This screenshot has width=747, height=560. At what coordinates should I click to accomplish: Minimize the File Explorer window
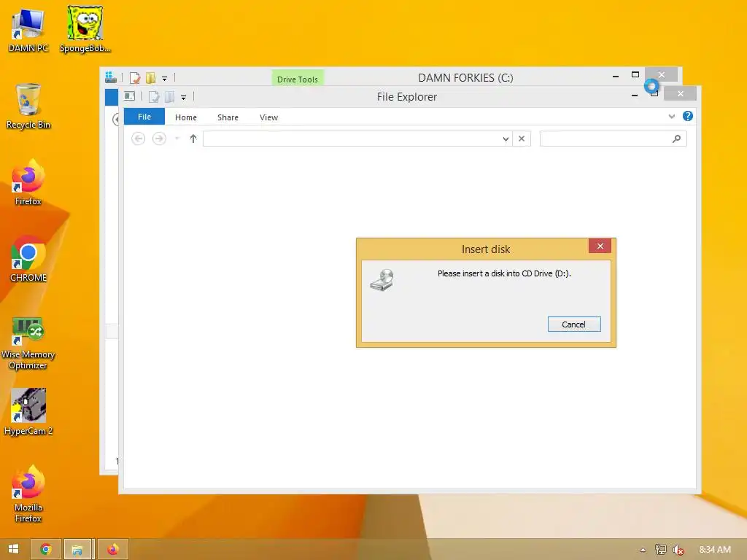tap(635, 96)
